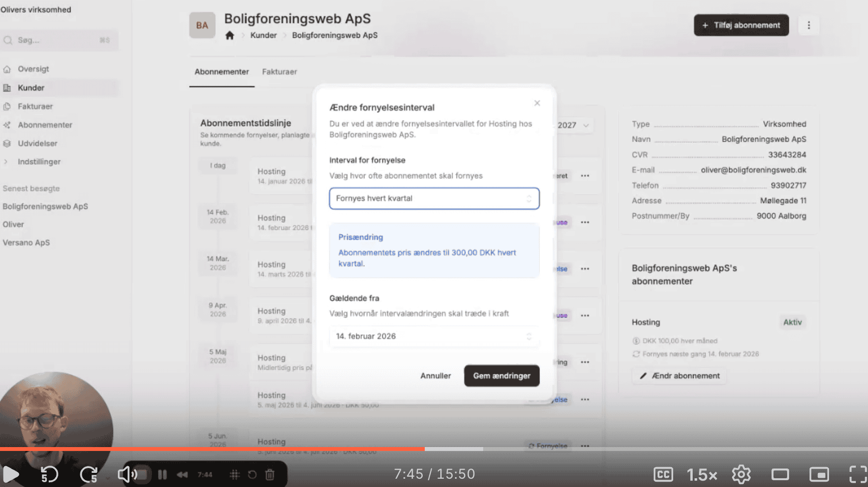Switch to the Fakturaer tab
This screenshot has width=868, height=487.
click(279, 72)
